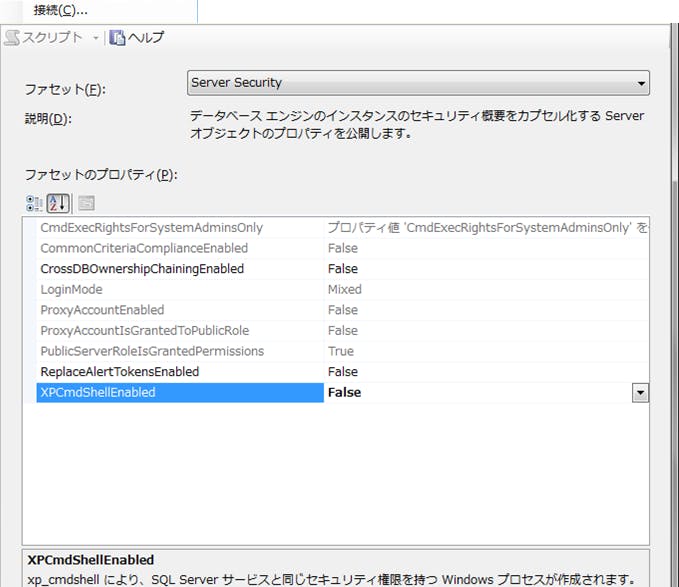Open the 接続(C)... menu item
Viewport: 679px width, 587px height.
[x=61, y=10]
